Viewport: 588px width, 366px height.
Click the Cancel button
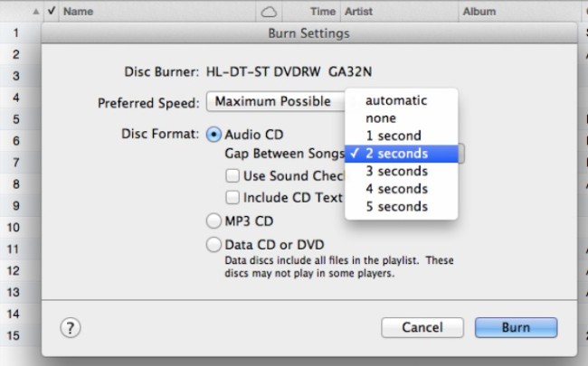coord(422,328)
